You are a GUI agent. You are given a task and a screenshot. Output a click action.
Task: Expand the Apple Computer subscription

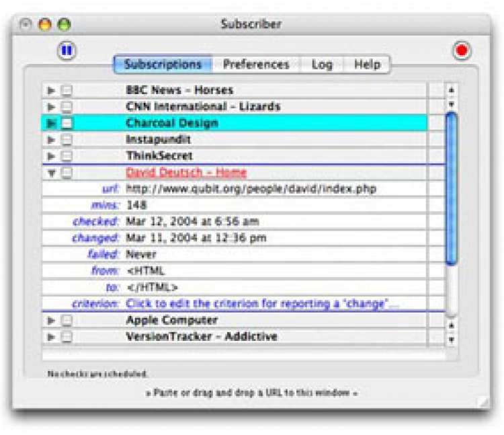pyautogui.click(x=51, y=321)
